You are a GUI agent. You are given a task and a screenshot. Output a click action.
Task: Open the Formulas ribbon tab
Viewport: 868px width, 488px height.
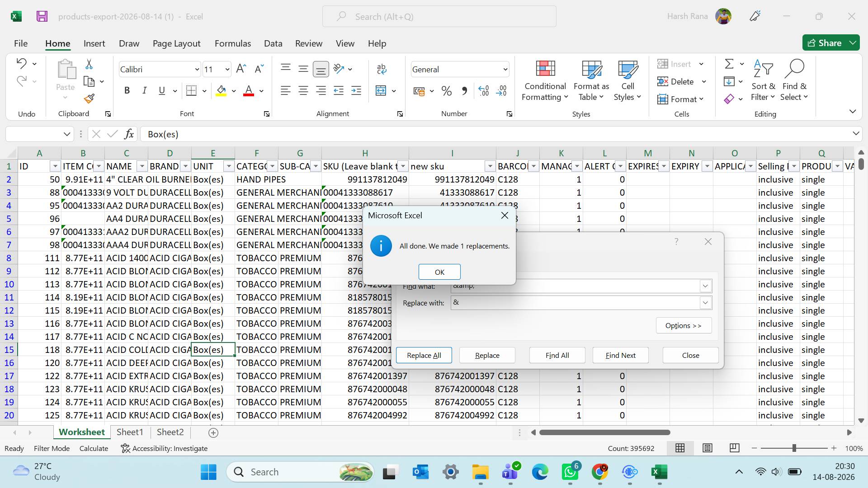232,43
